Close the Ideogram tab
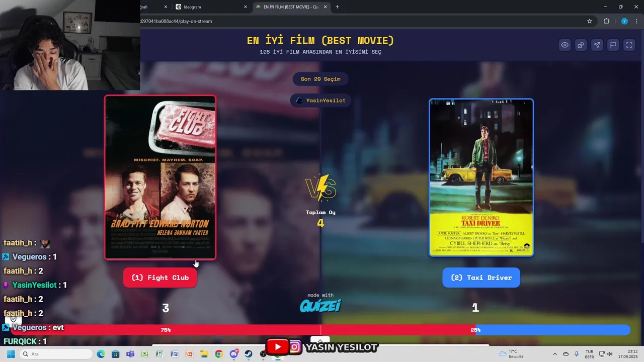 (x=246, y=7)
